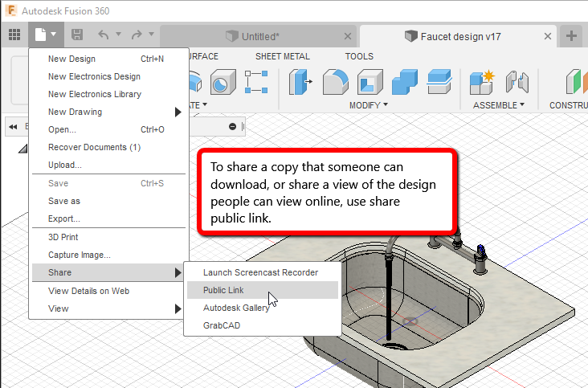Click the Save disk icon
Screen dimensions: 588x388
click(77, 35)
